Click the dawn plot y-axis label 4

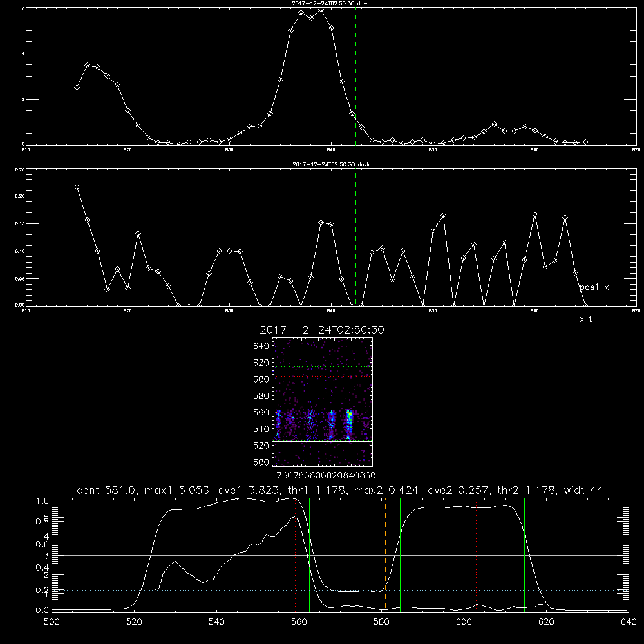[x=23, y=53]
